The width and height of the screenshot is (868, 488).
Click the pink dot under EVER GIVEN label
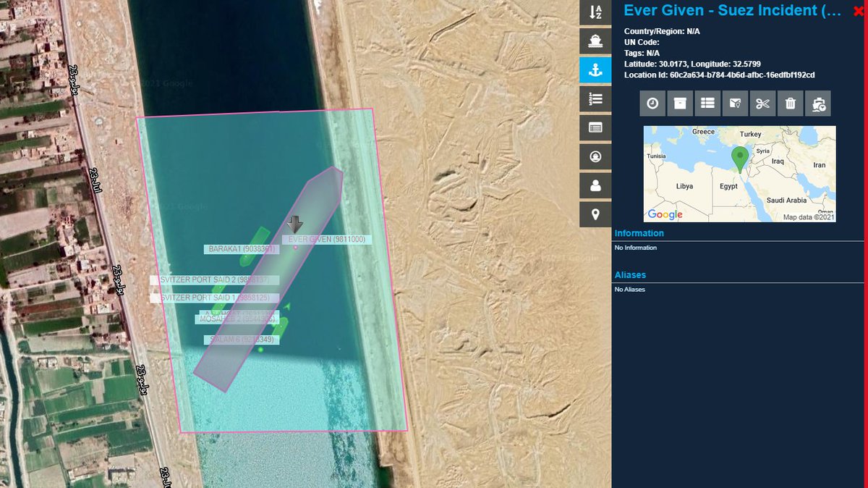point(295,247)
